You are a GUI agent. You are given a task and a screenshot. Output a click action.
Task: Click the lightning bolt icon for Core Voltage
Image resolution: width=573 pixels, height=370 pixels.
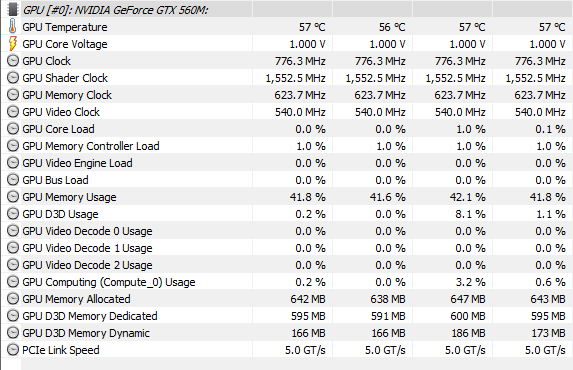tap(13, 44)
